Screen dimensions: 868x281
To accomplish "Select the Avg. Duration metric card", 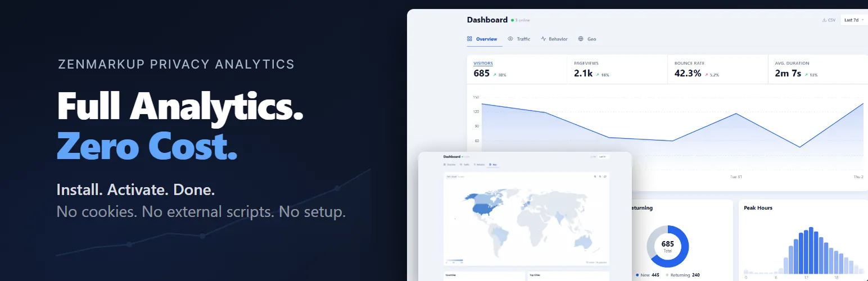I will click(817, 69).
